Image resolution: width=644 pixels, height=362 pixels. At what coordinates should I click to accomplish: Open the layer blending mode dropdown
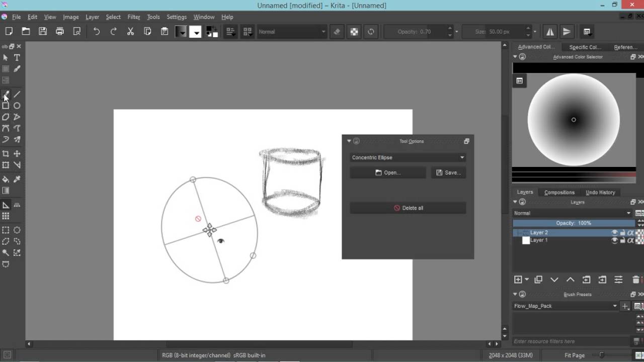tap(573, 213)
